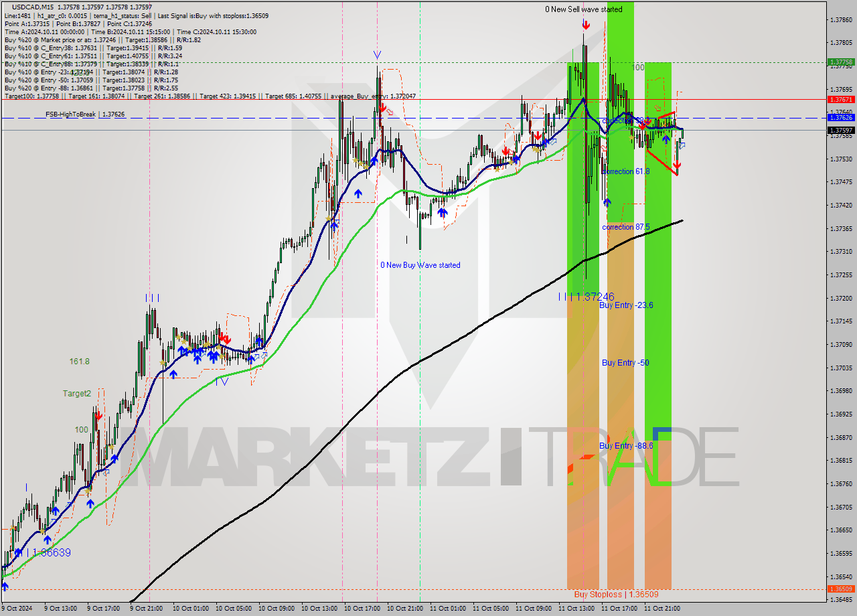Click the blue 'IV' wave label near the green average
Screen dimensions: 857x616
(x=222, y=381)
